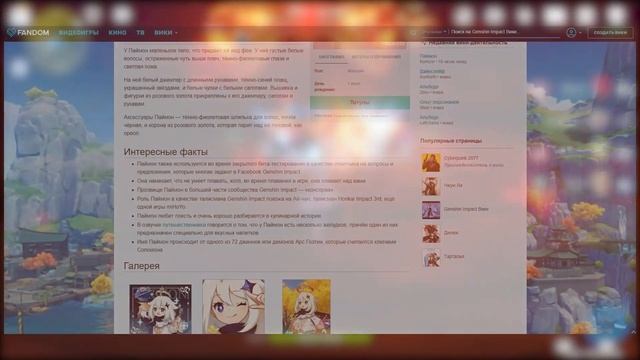The height and width of the screenshot is (360, 640).
Task: Open the Cyberpunk 2077 popular page link
Action: (461, 158)
